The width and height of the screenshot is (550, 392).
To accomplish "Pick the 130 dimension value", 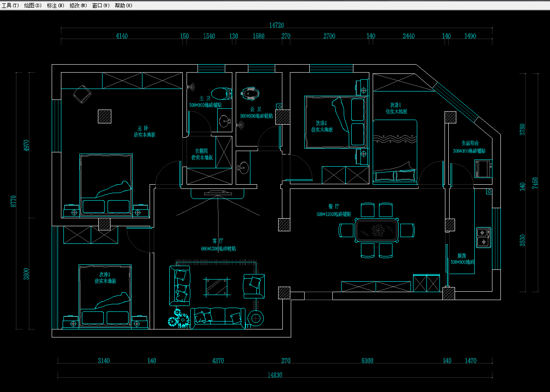I will (234, 36).
